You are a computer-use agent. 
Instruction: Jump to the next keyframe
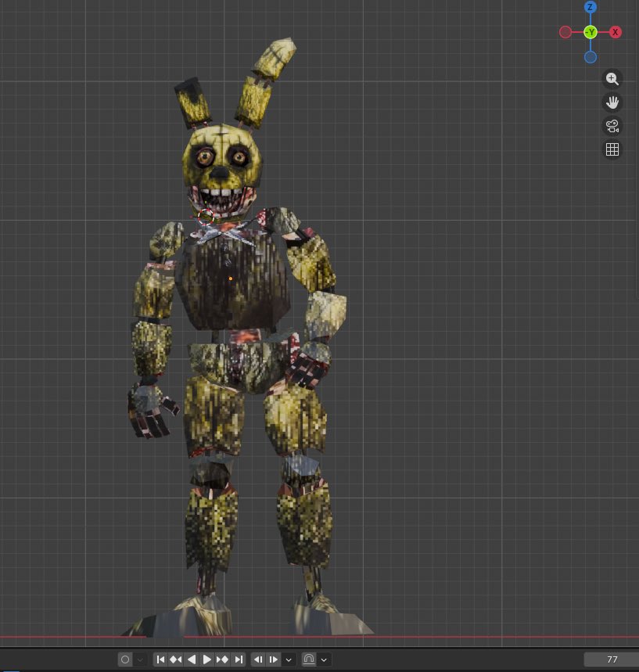click(x=222, y=659)
